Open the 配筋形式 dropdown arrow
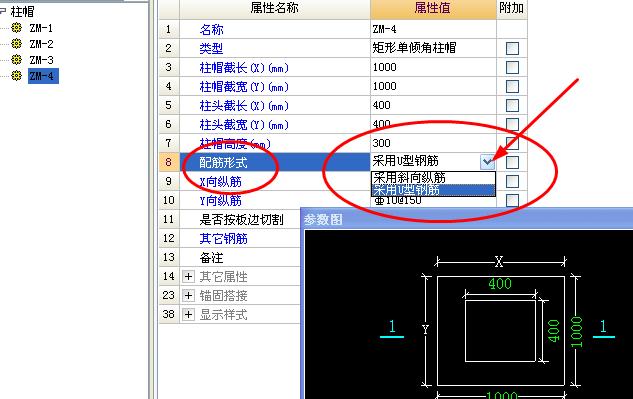 point(488,162)
